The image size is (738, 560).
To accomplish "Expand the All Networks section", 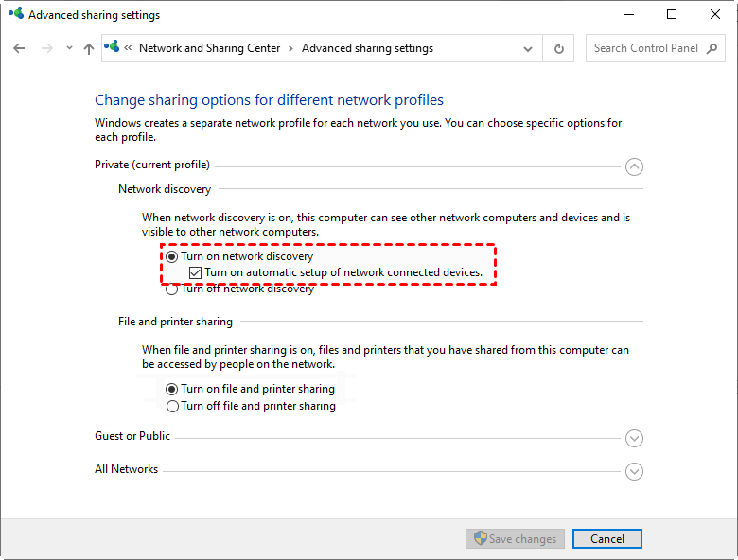I will (634, 471).
